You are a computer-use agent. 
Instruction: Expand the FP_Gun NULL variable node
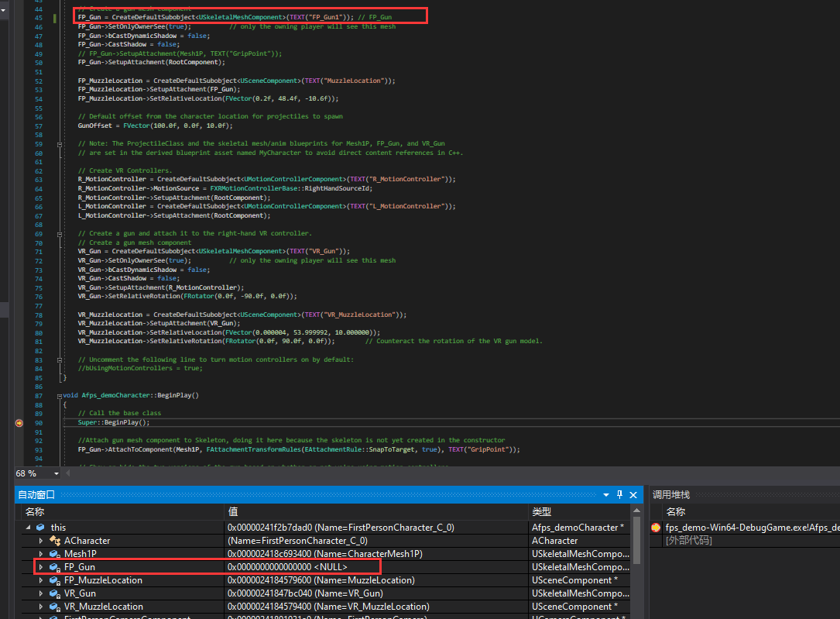point(41,567)
